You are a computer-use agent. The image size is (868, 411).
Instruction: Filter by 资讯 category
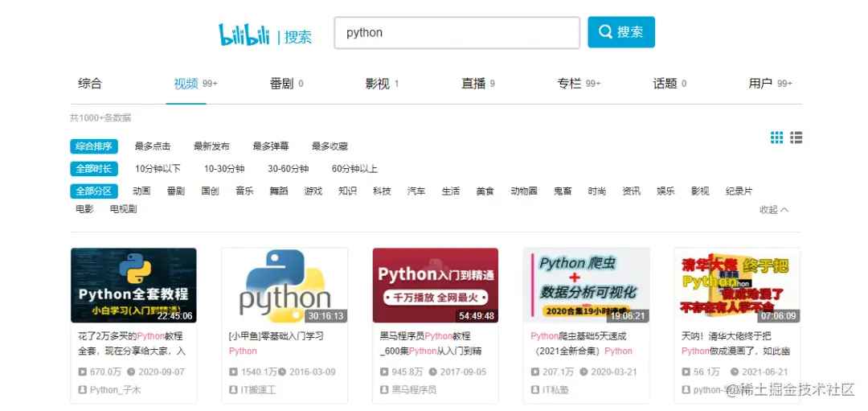(632, 191)
